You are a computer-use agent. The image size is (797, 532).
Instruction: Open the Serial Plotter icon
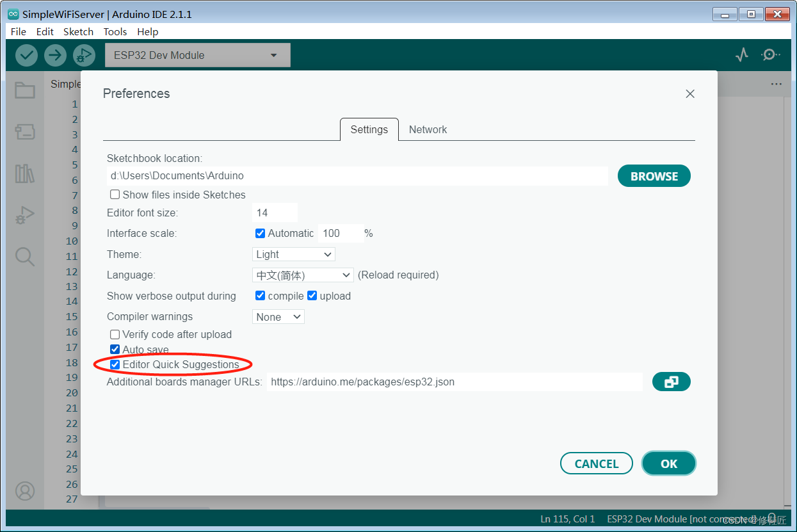[741, 55]
